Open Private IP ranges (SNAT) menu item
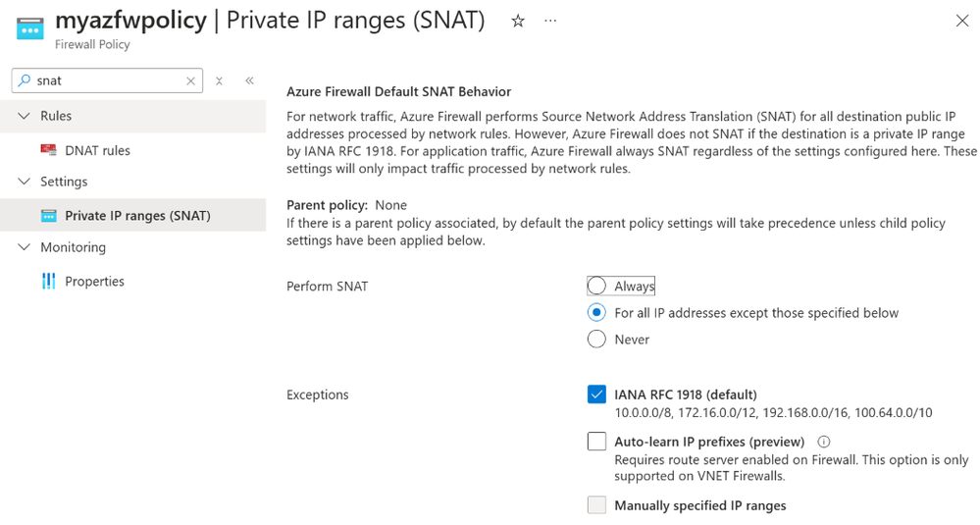 click(133, 216)
